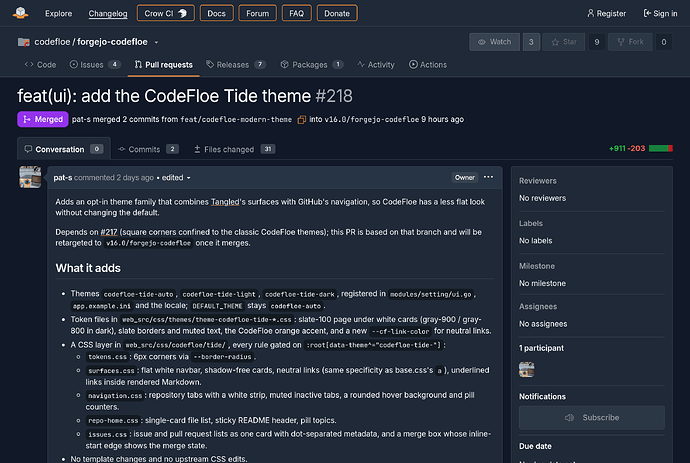Image resolution: width=690 pixels, height=463 pixels.
Task: Select the Conversation tab
Action: (x=64, y=149)
